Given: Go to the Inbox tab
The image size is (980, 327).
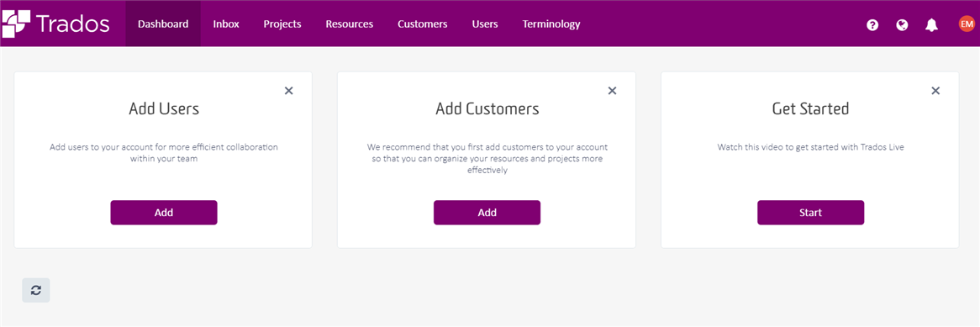Looking at the screenshot, I should 226,24.
